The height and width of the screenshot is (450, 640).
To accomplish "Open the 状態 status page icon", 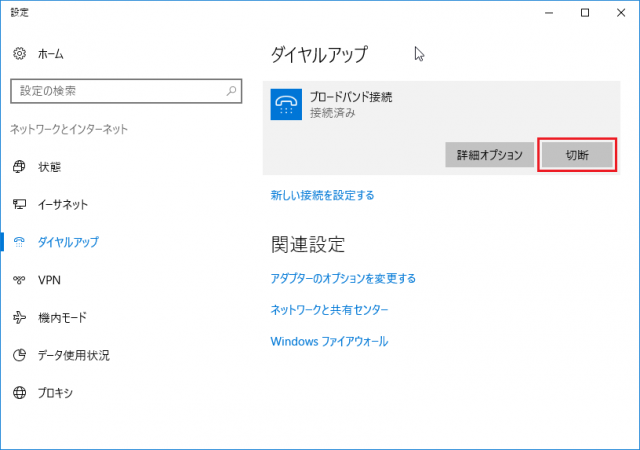I will point(19,166).
